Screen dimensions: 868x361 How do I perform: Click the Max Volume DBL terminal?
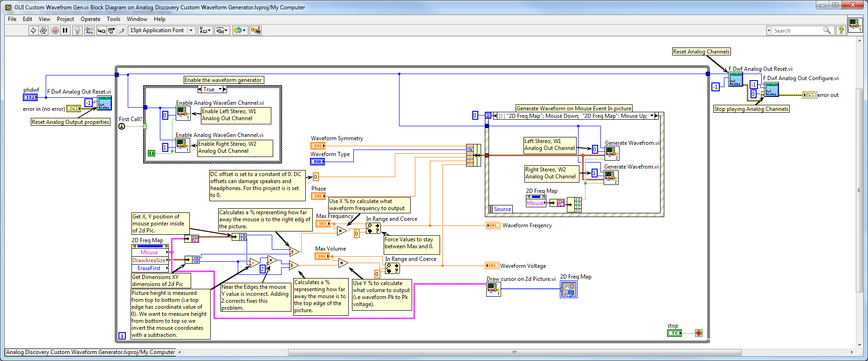point(322,256)
